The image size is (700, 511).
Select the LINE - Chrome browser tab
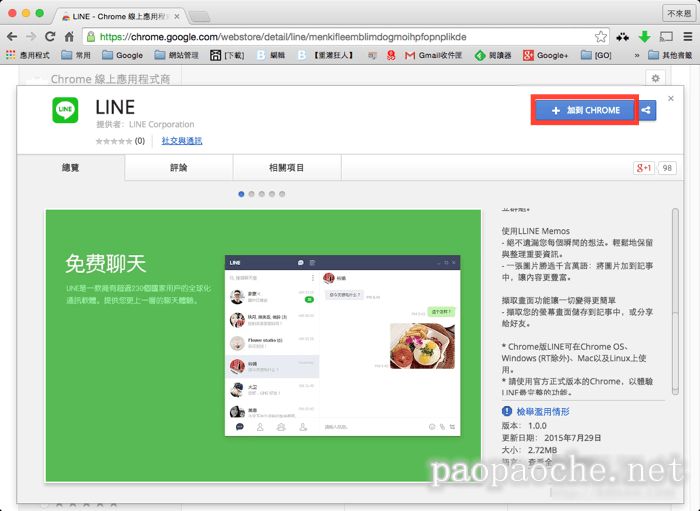tap(119, 17)
